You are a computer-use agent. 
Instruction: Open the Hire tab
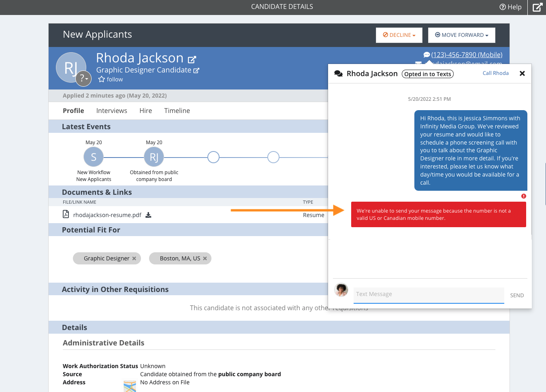pyautogui.click(x=145, y=111)
